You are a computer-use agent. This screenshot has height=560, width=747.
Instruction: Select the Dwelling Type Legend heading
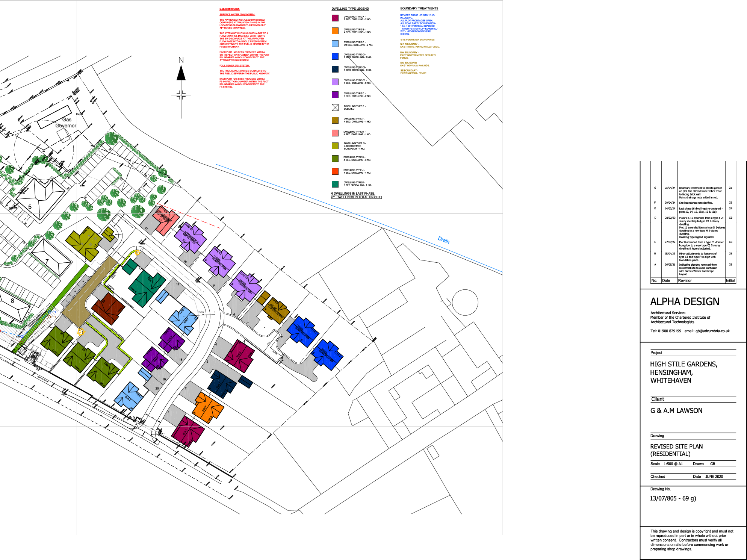(x=350, y=9)
